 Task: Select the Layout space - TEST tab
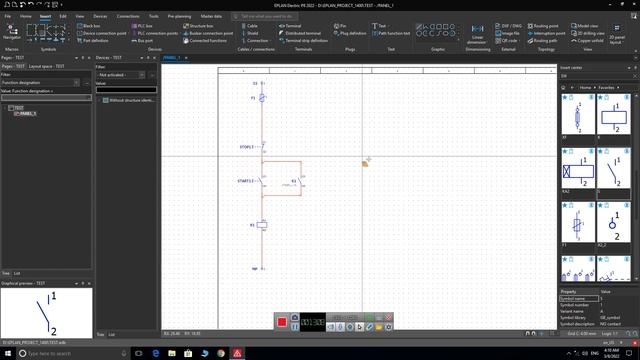(47, 66)
